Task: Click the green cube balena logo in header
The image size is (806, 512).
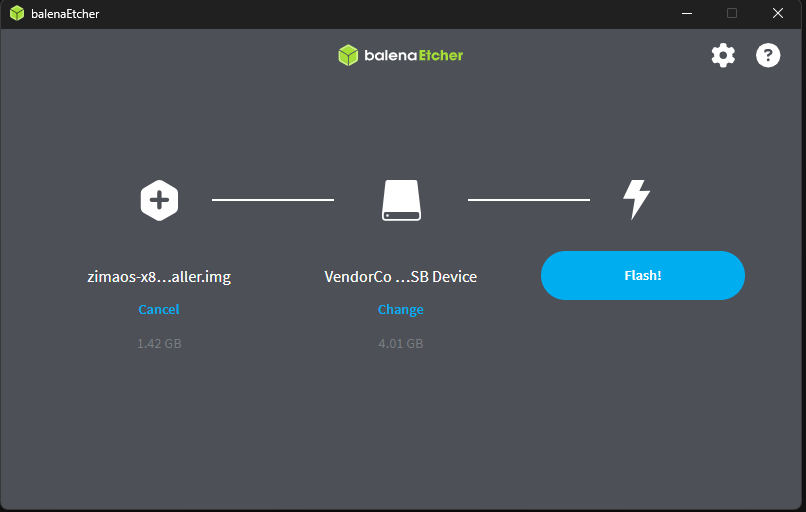Action: (348, 55)
